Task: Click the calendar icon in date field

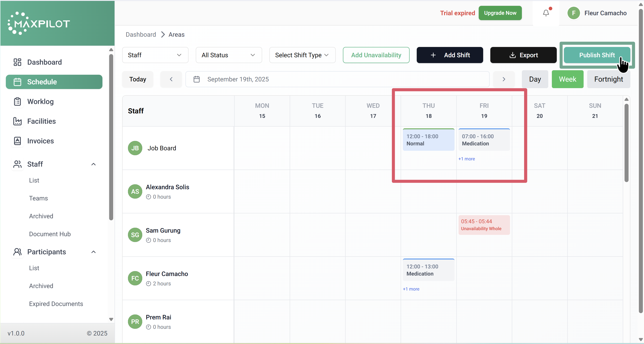Action: 196,79
